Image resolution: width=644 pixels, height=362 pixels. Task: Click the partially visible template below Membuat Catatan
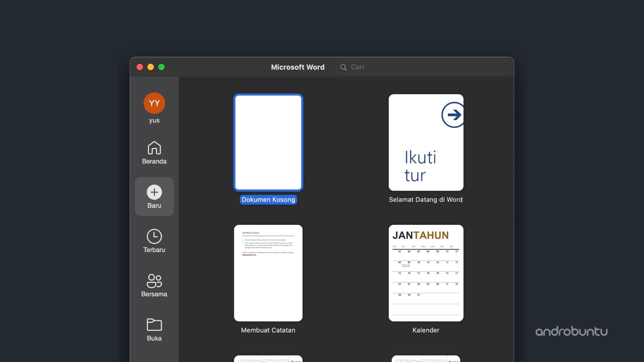[x=268, y=359]
